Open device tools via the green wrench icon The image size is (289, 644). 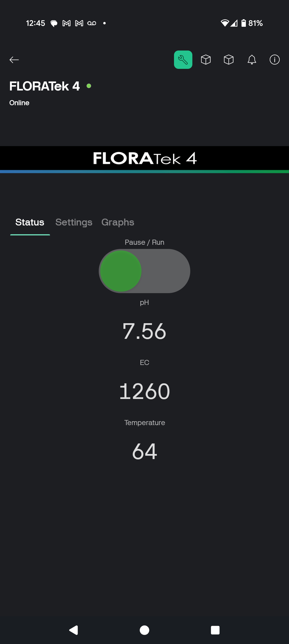(x=183, y=60)
